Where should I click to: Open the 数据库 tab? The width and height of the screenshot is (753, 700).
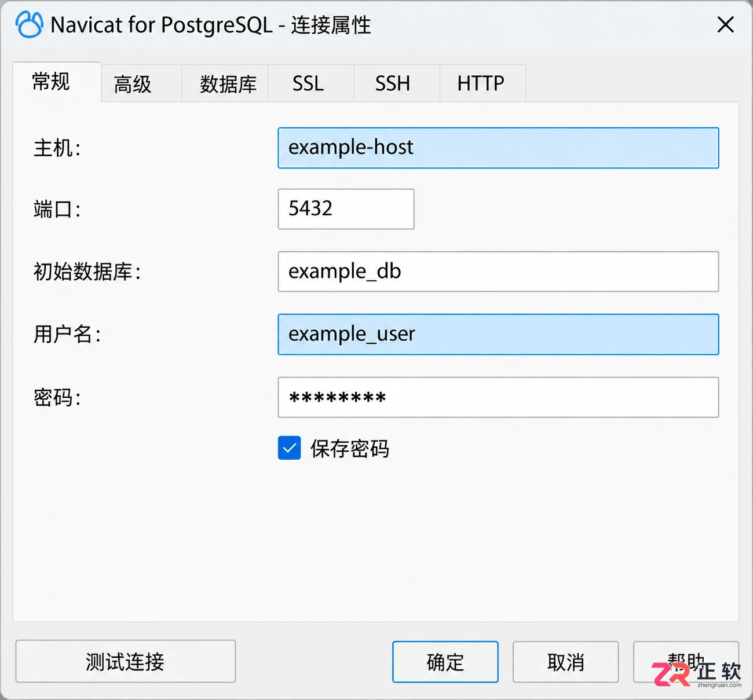tap(225, 84)
